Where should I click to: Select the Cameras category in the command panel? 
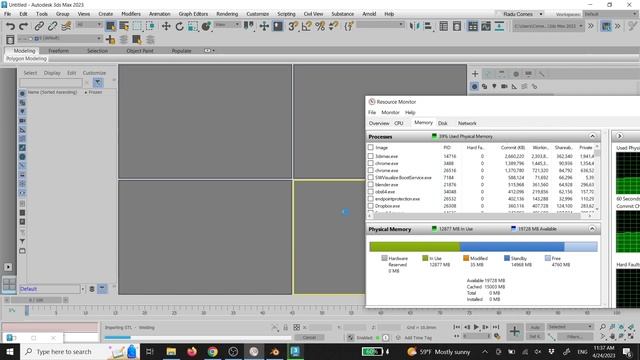(504, 87)
